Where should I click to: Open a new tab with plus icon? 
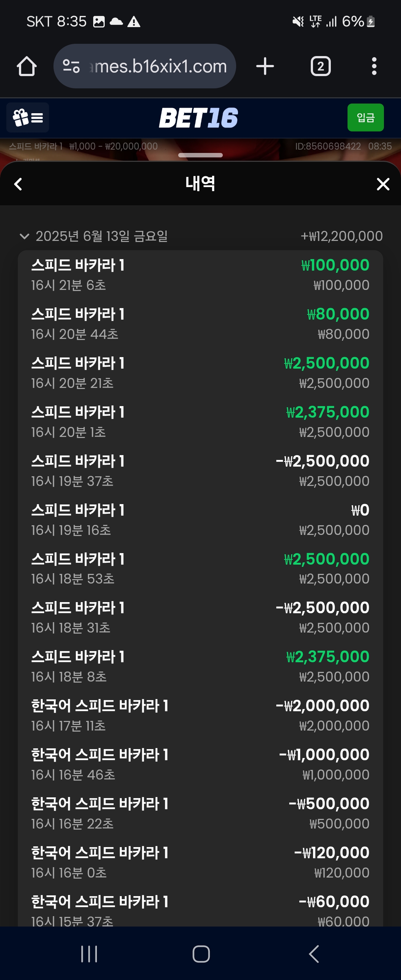265,66
